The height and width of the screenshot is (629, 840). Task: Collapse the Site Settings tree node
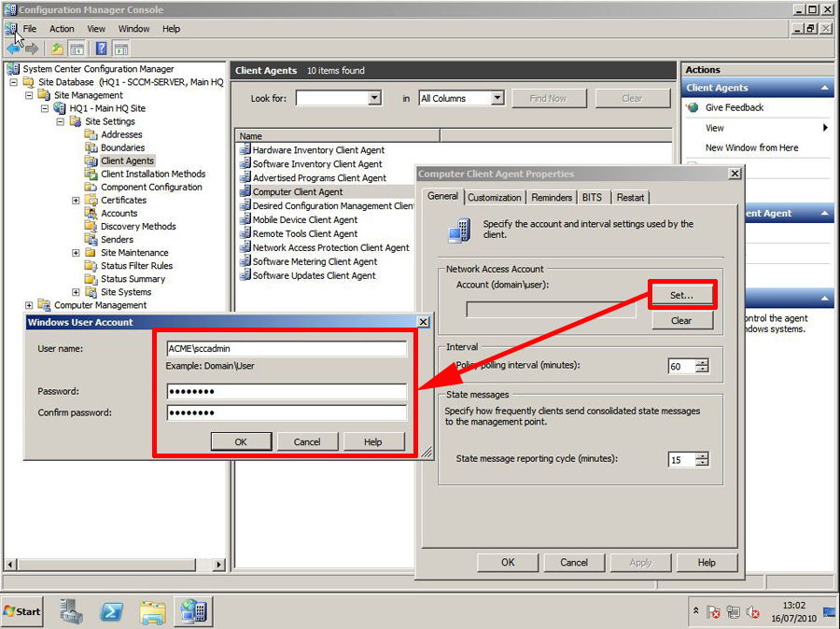click(x=60, y=121)
